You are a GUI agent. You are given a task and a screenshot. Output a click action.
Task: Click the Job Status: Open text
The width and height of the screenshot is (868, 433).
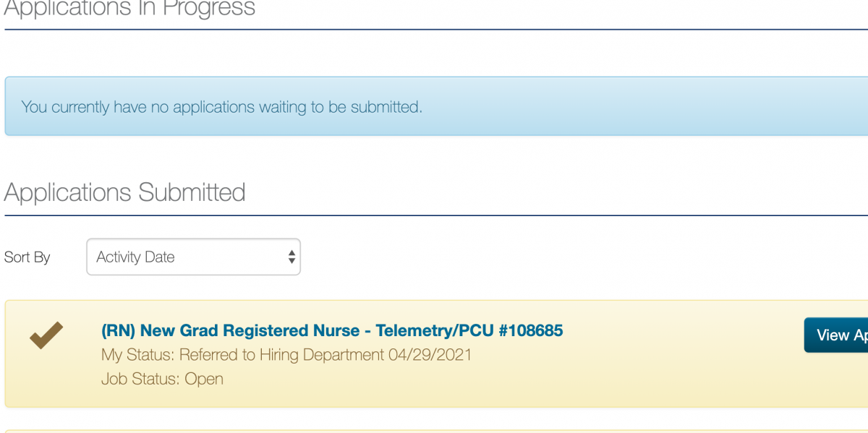tap(162, 379)
